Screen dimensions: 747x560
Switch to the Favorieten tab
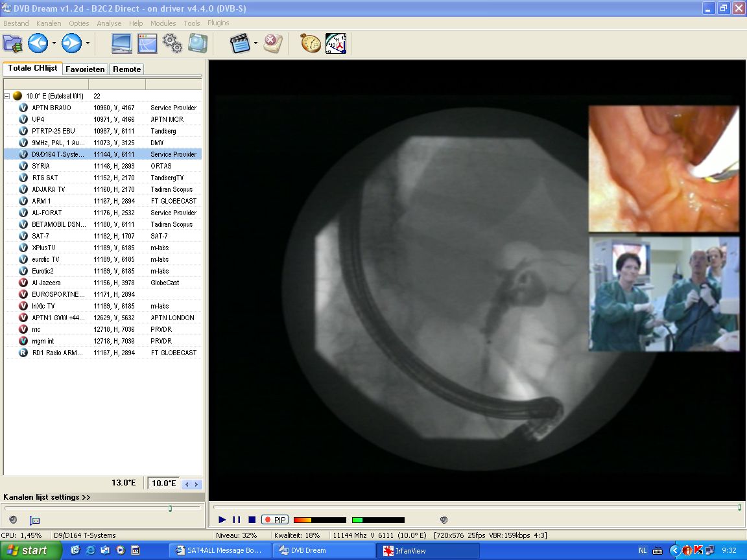click(85, 69)
